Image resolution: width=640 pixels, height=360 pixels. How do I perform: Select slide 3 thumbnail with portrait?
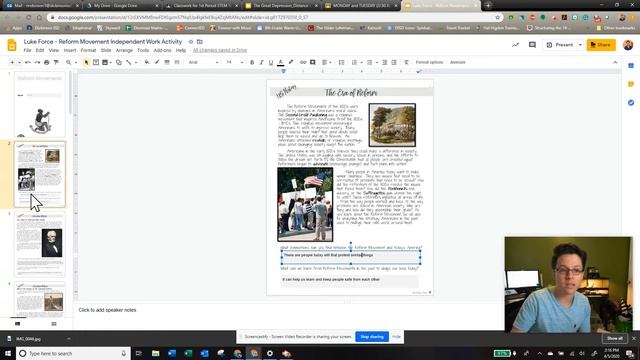[x=40, y=244]
